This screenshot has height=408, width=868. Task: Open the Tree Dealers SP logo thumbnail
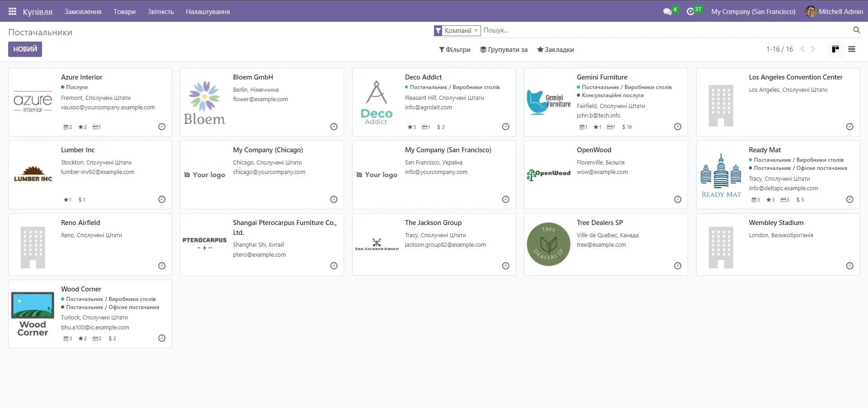click(548, 244)
